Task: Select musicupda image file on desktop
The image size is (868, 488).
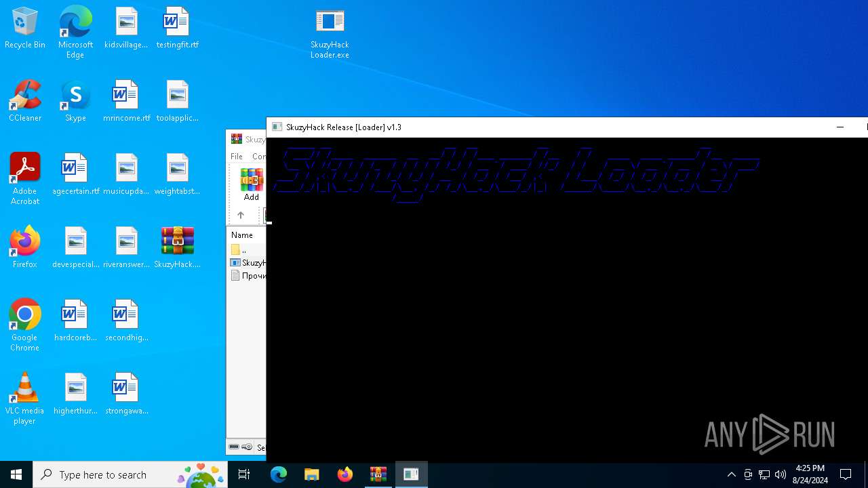Action: (x=126, y=175)
